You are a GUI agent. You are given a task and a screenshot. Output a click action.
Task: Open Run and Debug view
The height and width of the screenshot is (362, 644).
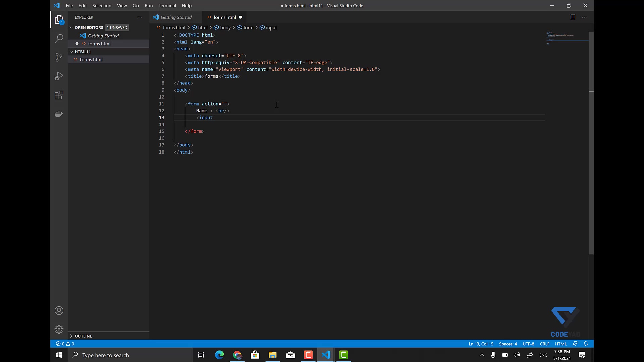coord(59,76)
